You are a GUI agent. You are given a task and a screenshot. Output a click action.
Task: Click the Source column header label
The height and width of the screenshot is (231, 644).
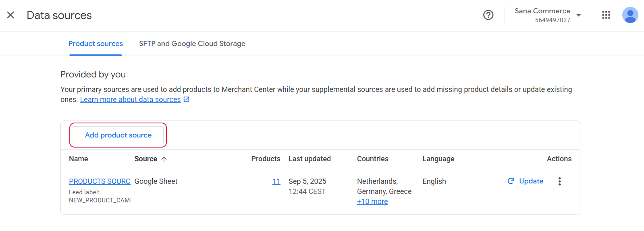[x=145, y=159]
